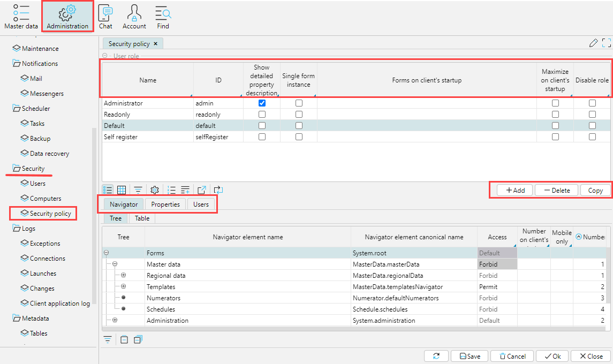
Task: Click the refresh button next to Save
Action: (436, 356)
